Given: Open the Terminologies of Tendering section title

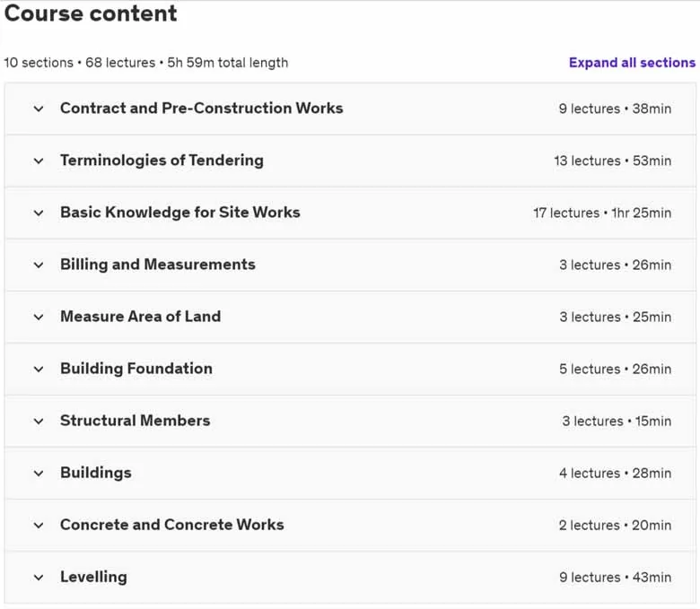Looking at the screenshot, I should [x=162, y=161].
